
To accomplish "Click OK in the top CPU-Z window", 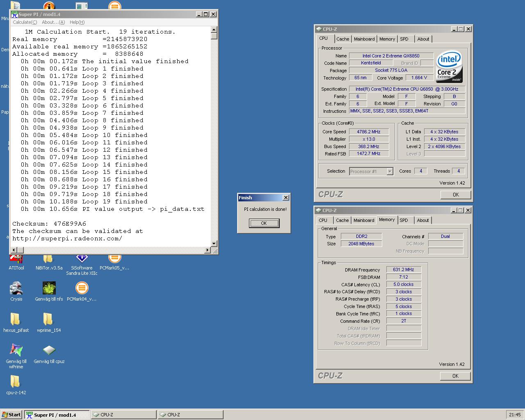I will [456, 195].
